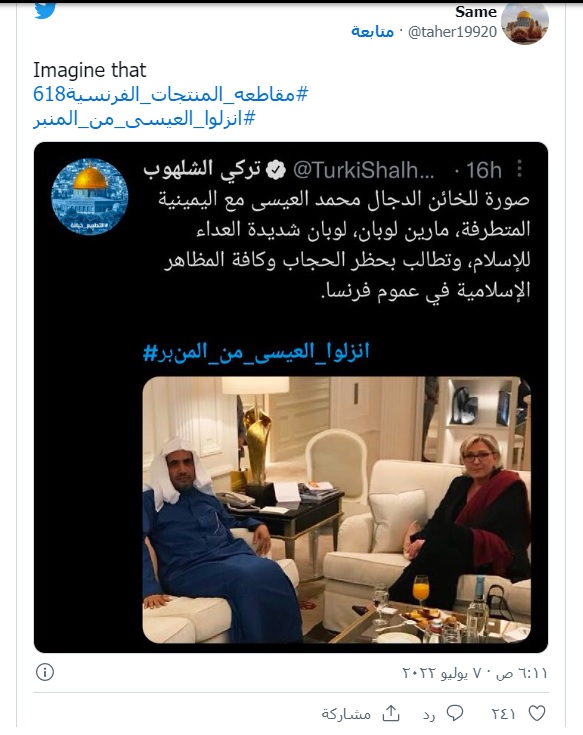Share the tweet via the مشاركة icon
This screenshot has width=583, height=735.
pyautogui.click(x=390, y=713)
